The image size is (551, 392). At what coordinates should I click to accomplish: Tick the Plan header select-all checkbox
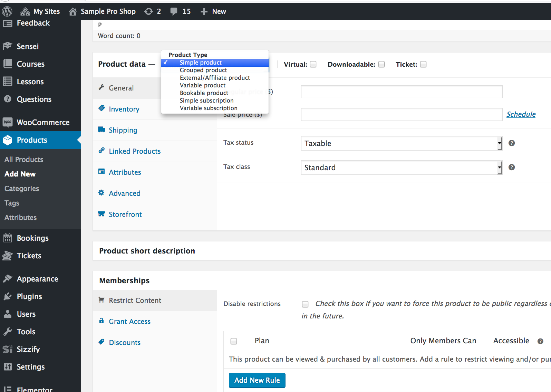click(x=234, y=341)
